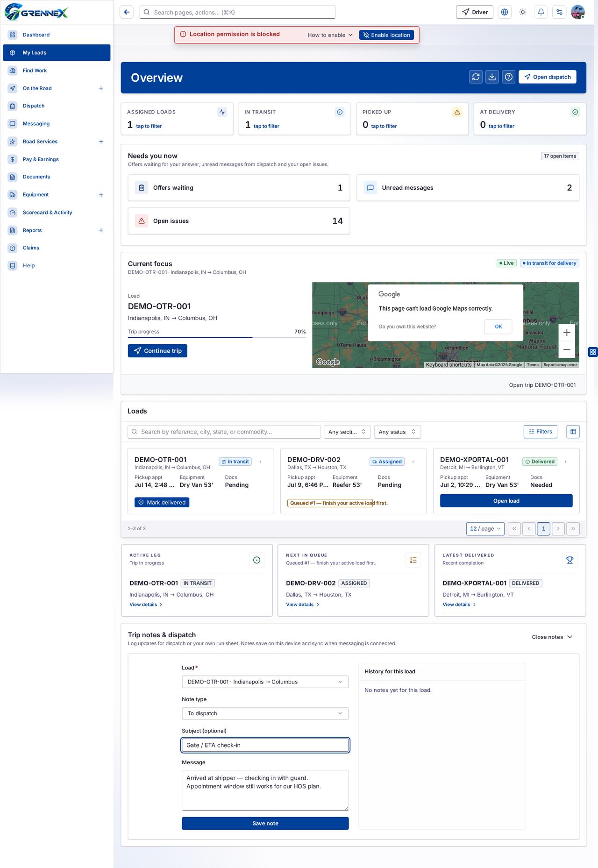Click the Enable location button
598x868 pixels.
pos(386,35)
